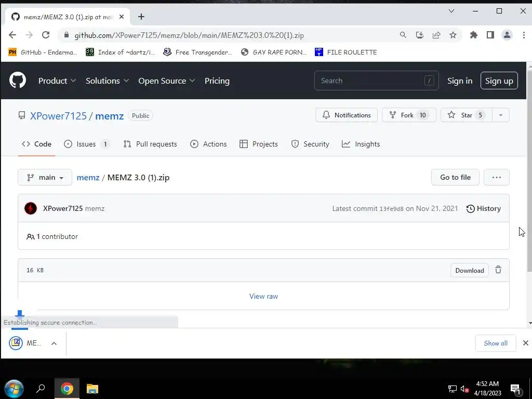Viewport: 532px width, 399px height.
Task: Click the GitHub Octocat logo
Action: click(x=18, y=81)
